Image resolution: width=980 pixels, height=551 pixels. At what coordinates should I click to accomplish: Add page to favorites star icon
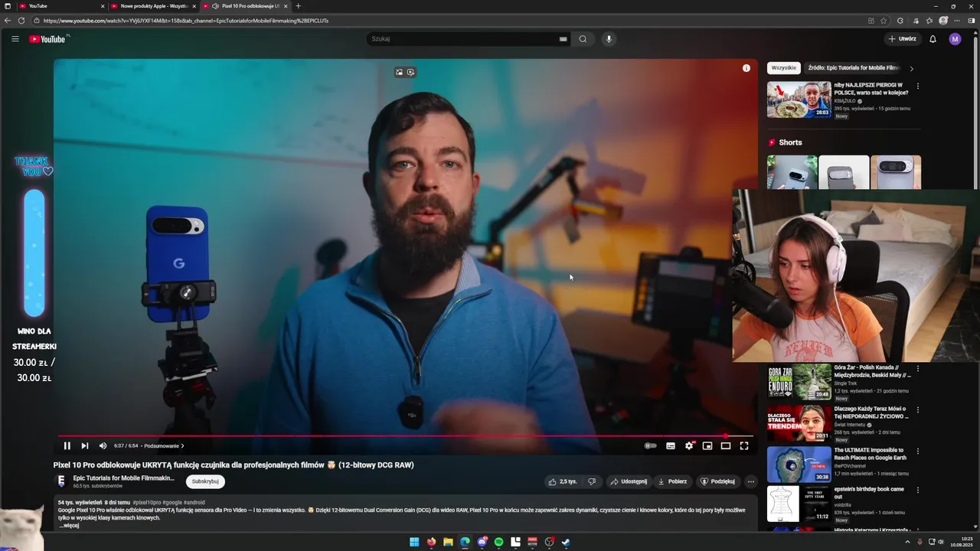pos(884,21)
